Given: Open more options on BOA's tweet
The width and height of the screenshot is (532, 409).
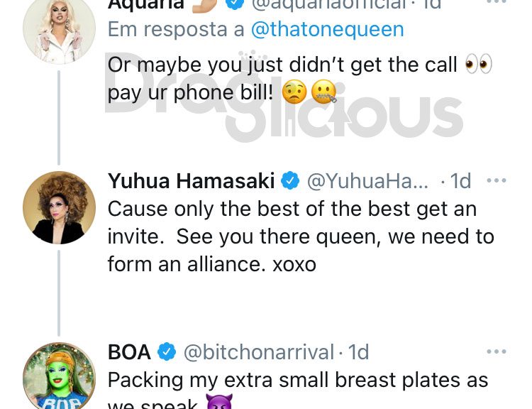Looking at the screenshot, I should tap(497, 351).
